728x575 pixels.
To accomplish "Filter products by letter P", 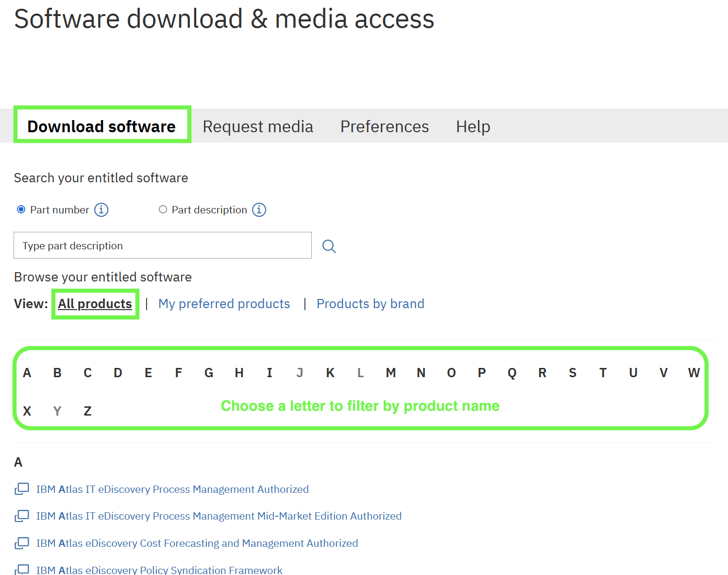I will click(x=482, y=373).
